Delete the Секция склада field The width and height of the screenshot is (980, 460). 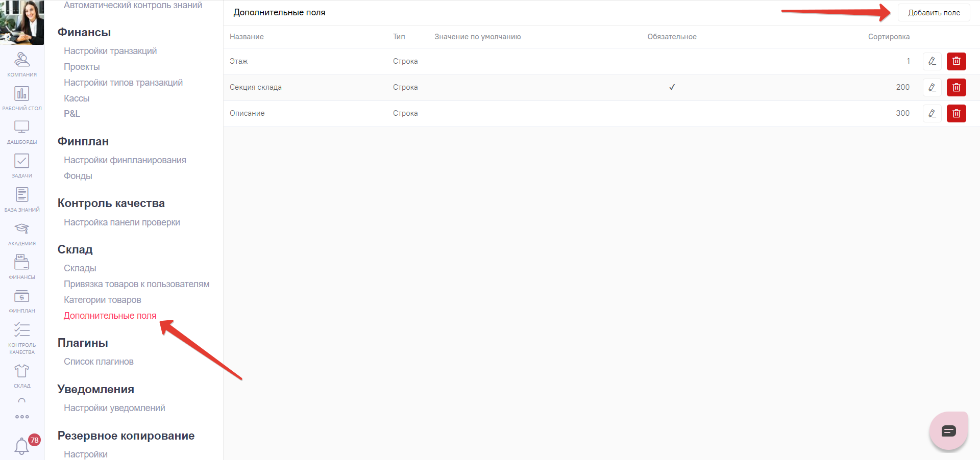pyautogui.click(x=956, y=87)
